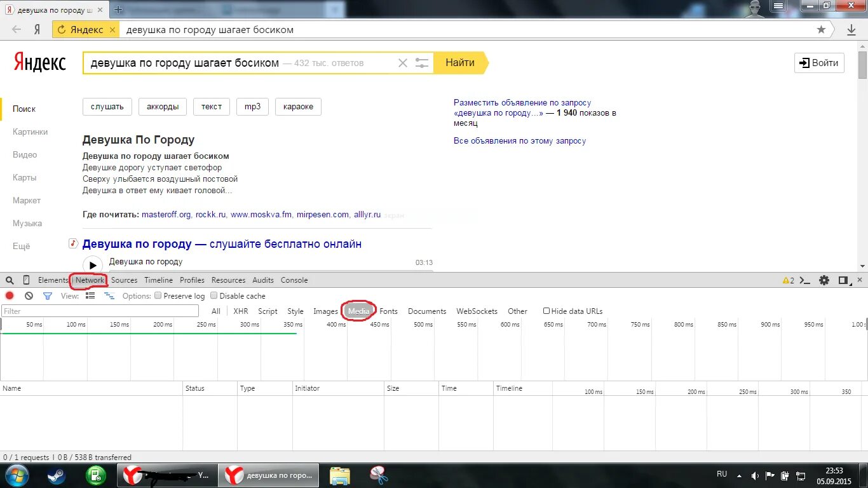The image size is (868, 488).
Task: Enable the Disable cache checkbox
Action: pyautogui.click(x=214, y=295)
